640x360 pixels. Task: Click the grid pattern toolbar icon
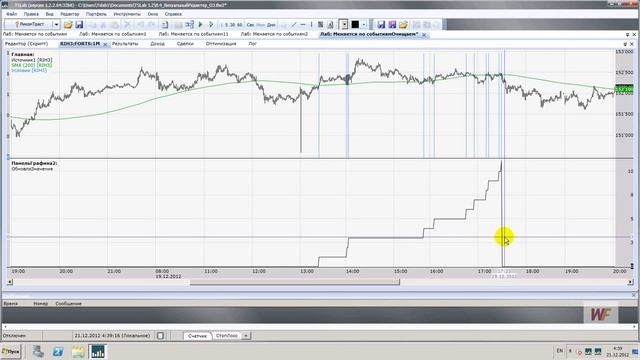[x=320, y=25]
